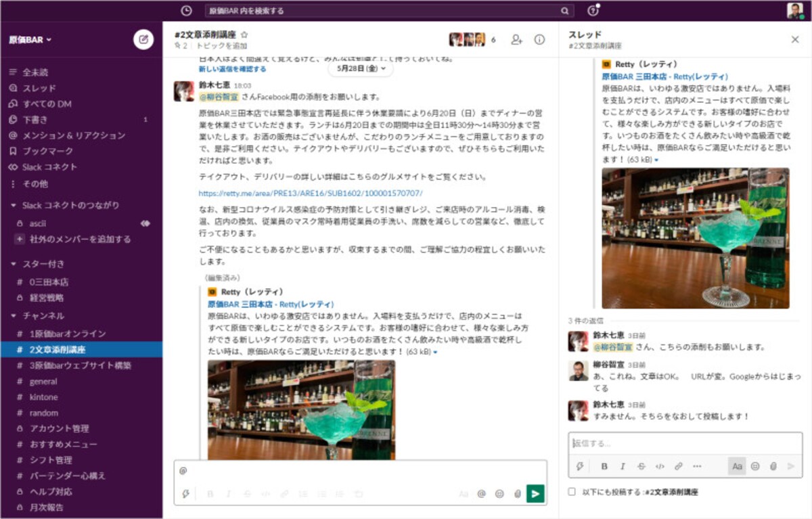The width and height of the screenshot is (812, 519).
Task: View channel member avatars
Action: [x=468, y=39]
